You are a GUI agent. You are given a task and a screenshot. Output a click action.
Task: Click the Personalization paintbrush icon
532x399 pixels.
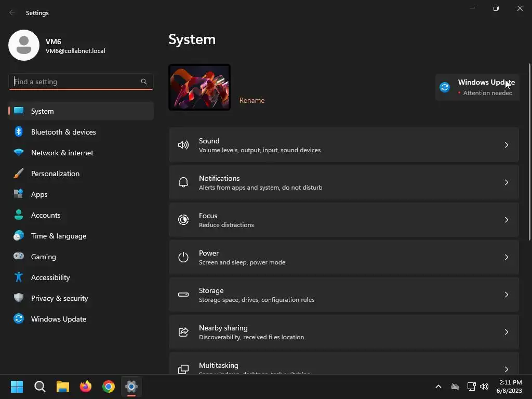(x=19, y=174)
